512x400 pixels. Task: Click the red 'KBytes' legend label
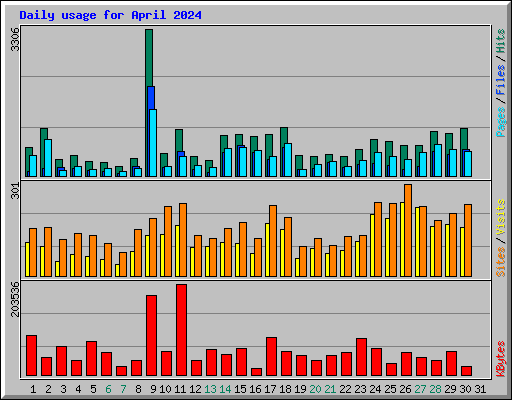point(501,359)
